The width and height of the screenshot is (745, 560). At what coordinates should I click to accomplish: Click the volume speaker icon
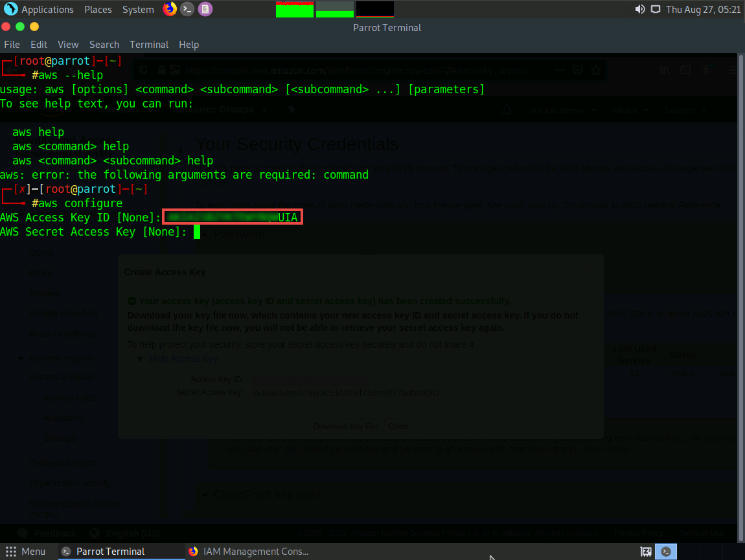pos(640,9)
